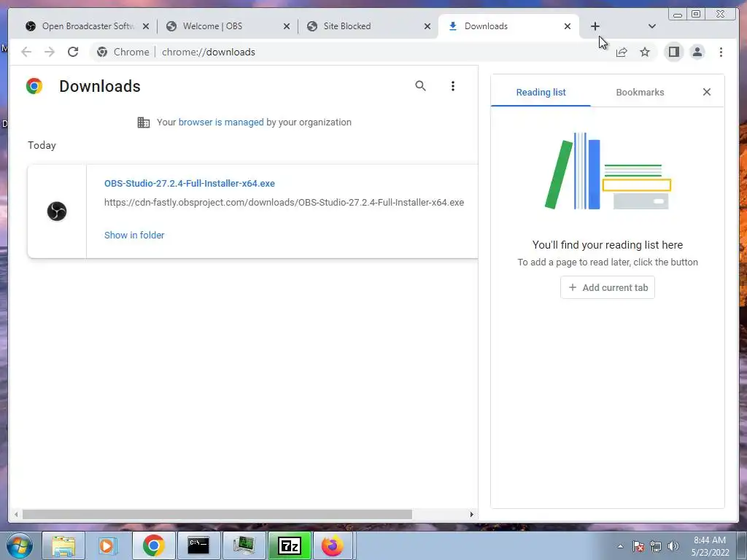Open the 'browser is managed' link

pyautogui.click(x=221, y=122)
